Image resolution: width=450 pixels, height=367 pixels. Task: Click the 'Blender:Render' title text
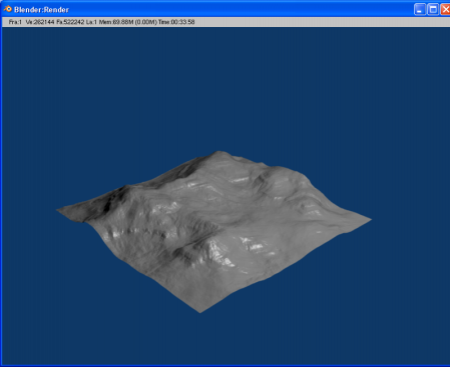pos(41,10)
